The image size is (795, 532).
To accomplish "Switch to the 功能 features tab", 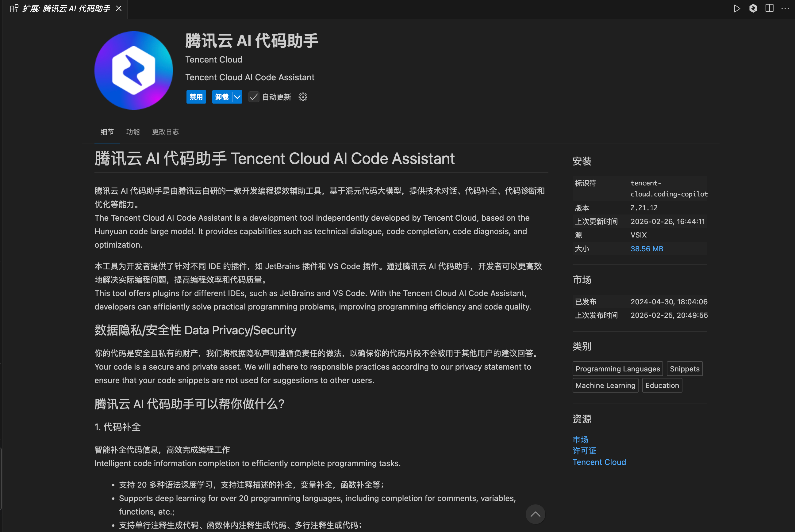I will coord(133,132).
